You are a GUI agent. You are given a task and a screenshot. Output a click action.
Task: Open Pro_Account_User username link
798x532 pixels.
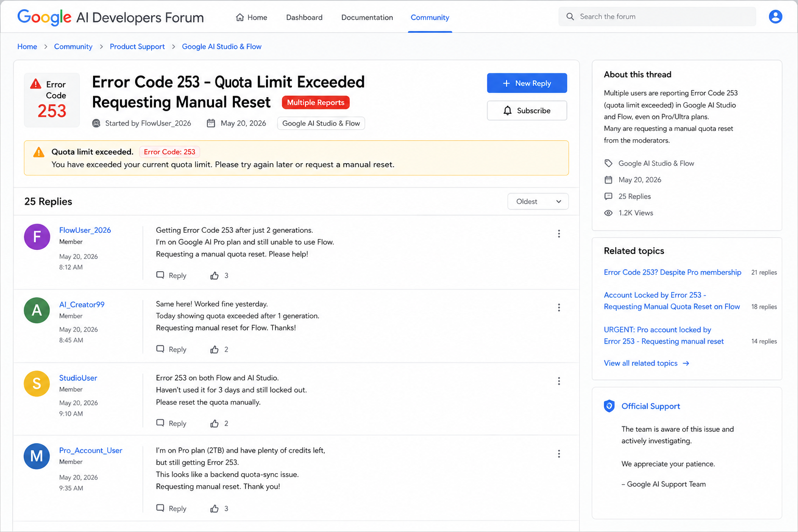tap(90, 450)
